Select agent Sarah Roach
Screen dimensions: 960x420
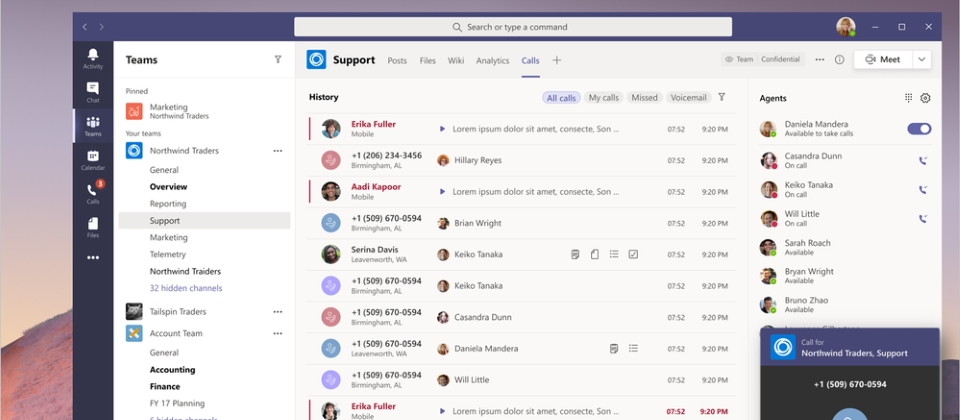tap(846, 247)
